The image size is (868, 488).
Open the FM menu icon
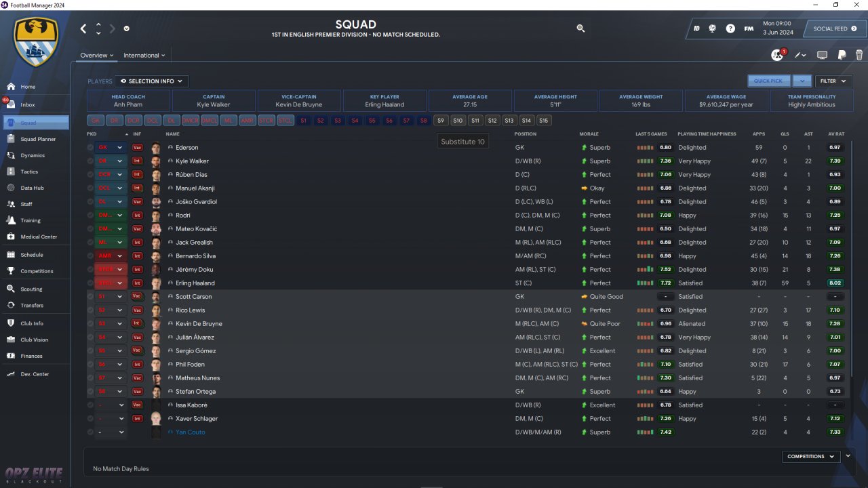tap(749, 28)
